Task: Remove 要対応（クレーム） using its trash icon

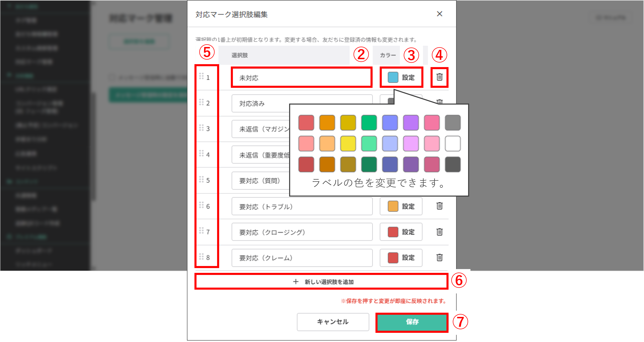Action: (x=439, y=258)
